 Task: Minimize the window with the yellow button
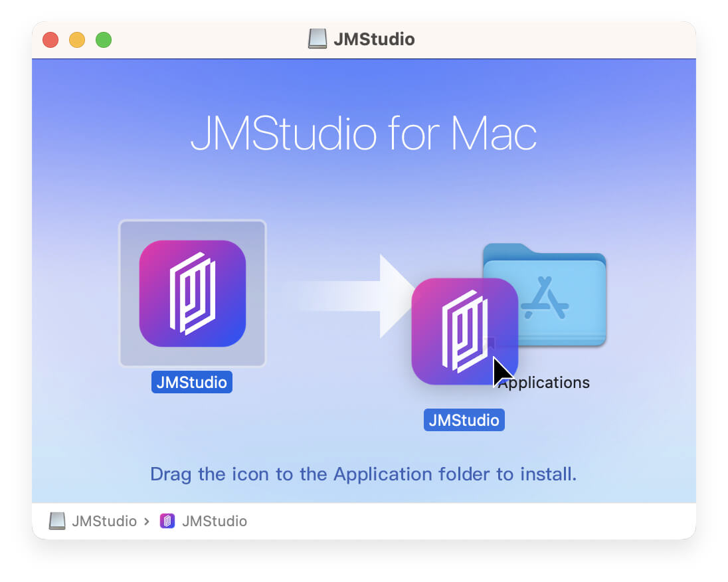(77, 40)
